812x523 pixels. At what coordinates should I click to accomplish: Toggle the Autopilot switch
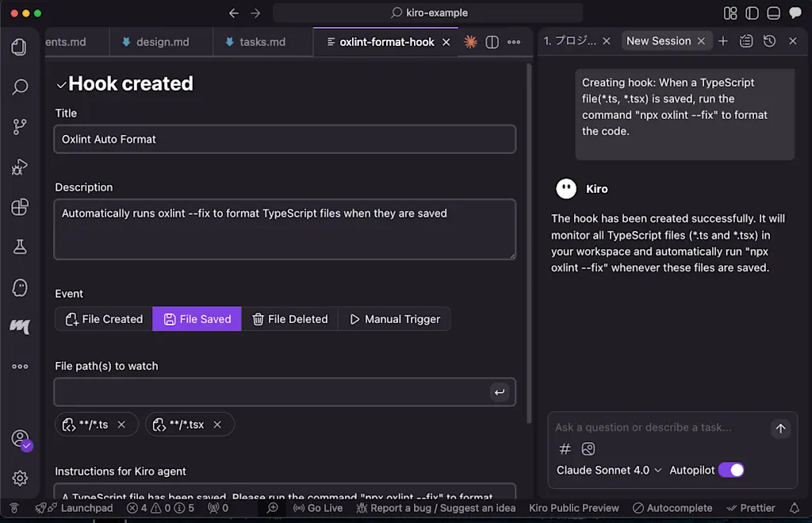pyautogui.click(x=731, y=470)
